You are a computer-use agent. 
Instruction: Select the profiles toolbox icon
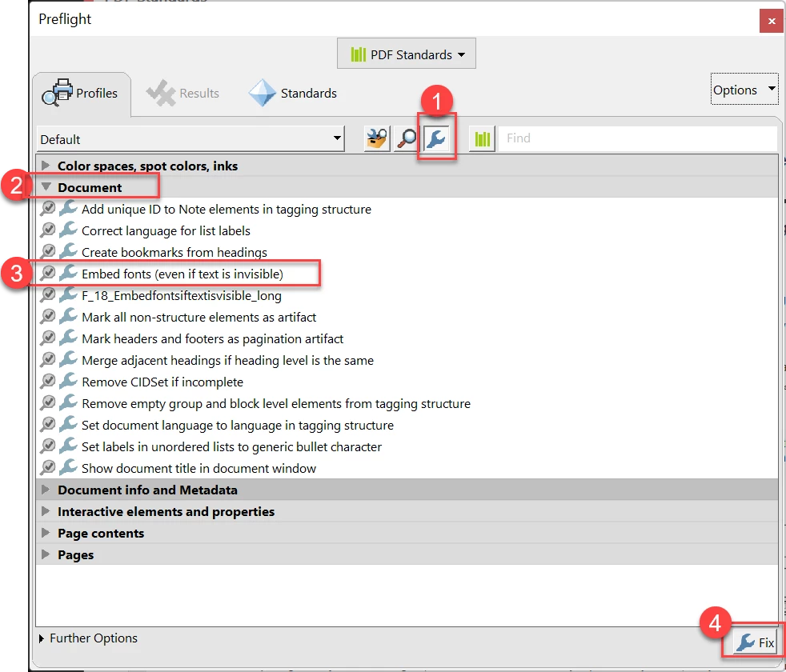(x=377, y=139)
